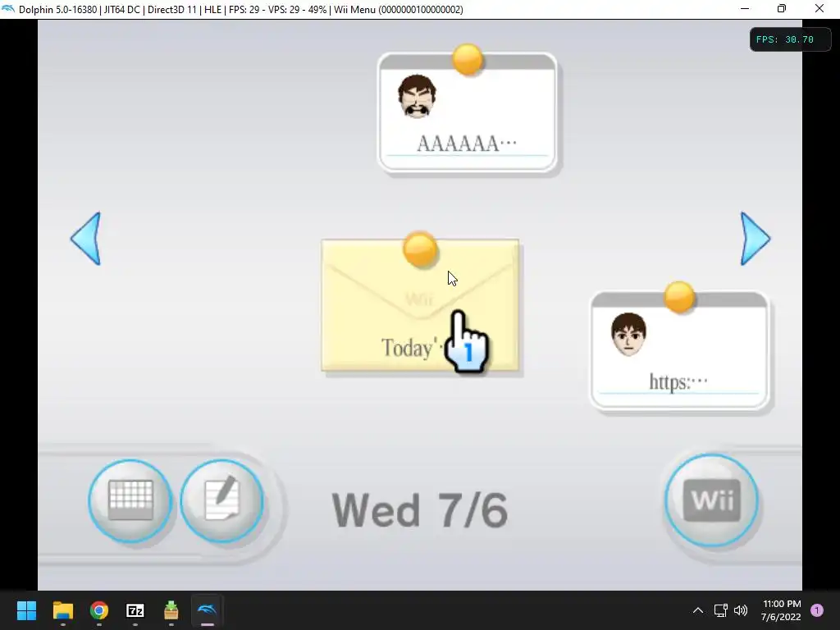Restore down the Dolphin window
The height and width of the screenshot is (630, 840).
coord(782,8)
